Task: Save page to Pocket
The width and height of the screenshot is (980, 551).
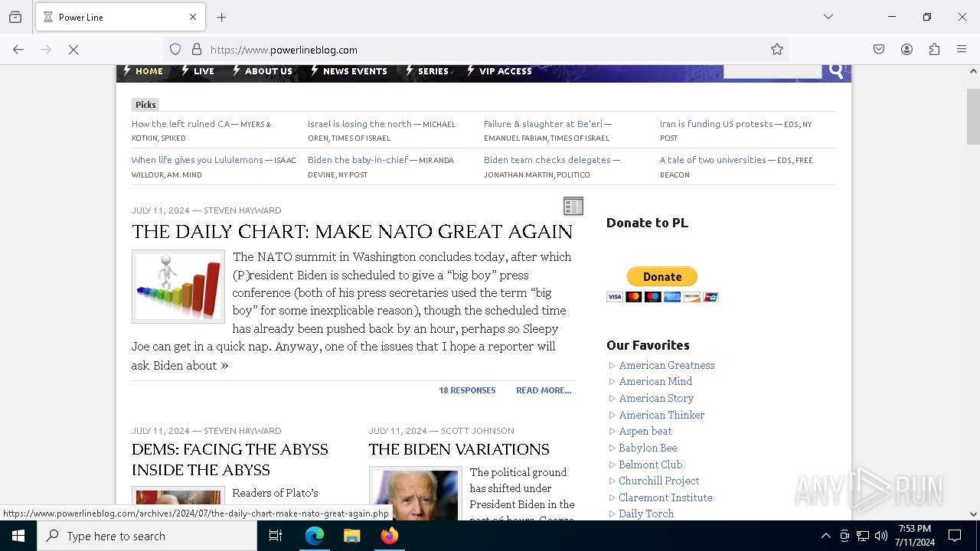Action: 879,50
